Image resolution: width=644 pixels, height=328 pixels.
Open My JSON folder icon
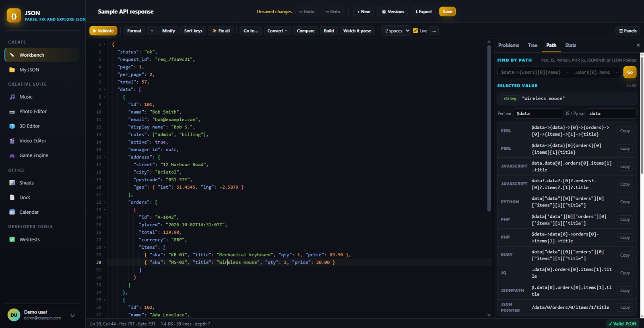12,70
